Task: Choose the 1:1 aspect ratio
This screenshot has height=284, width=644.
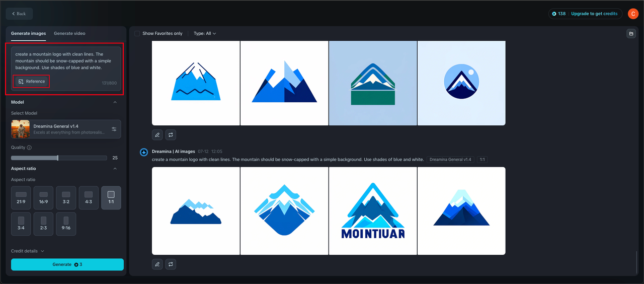Action: point(111,197)
